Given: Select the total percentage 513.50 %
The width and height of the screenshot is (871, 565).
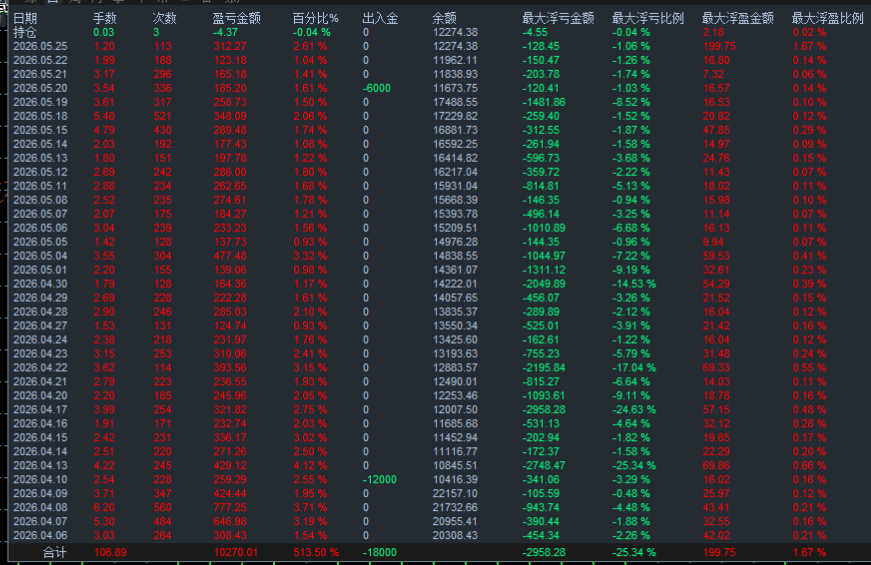Looking at the screenshot, I should (316, 552).
